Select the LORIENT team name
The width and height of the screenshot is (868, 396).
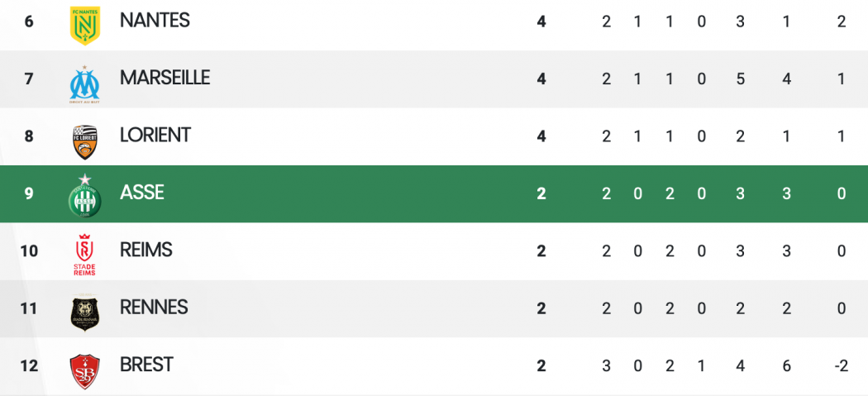tap(155, 135)
